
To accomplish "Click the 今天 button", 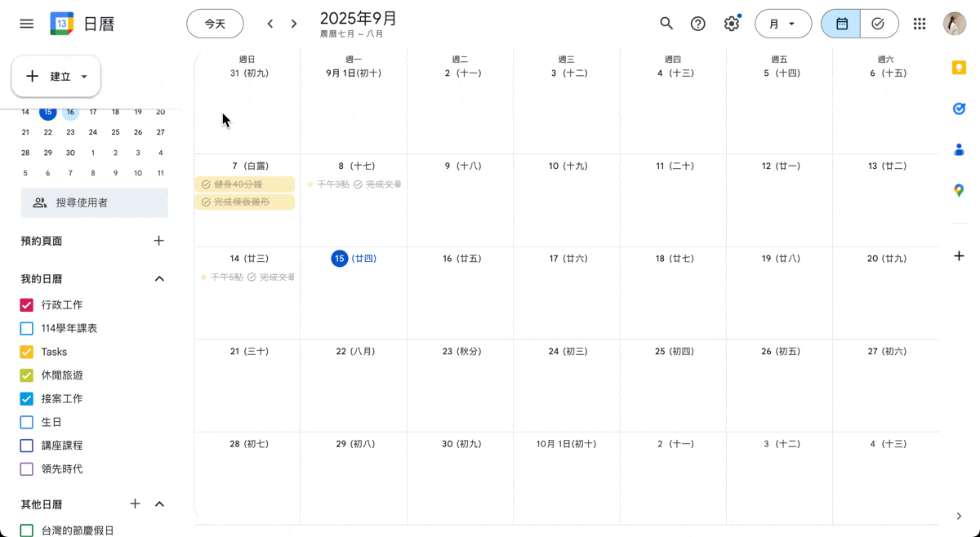I will click(x=215, y=24).
